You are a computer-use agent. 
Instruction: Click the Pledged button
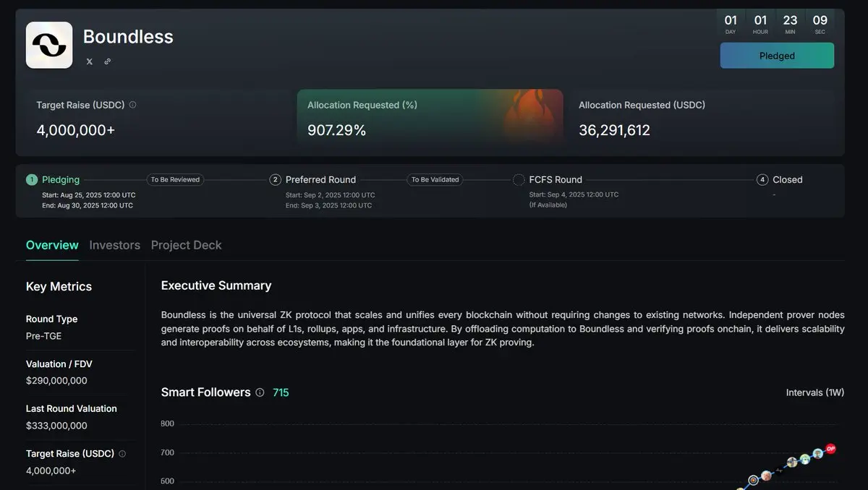[x=777, y=56]
